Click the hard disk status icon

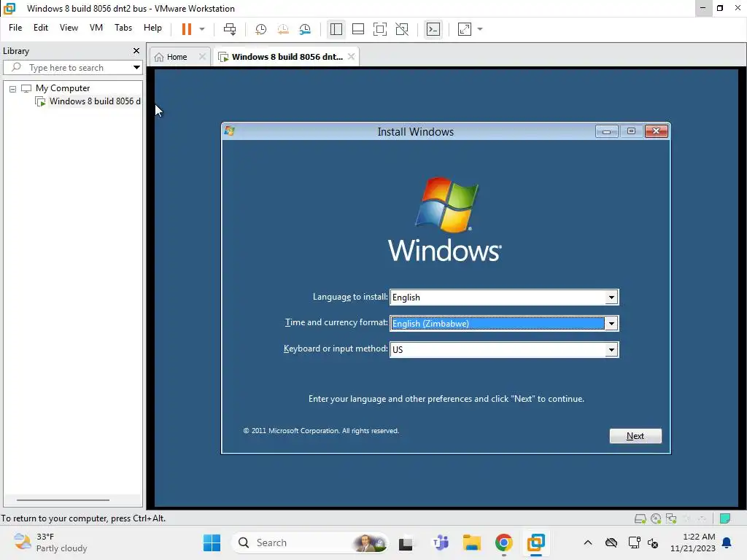coord(640,518)
